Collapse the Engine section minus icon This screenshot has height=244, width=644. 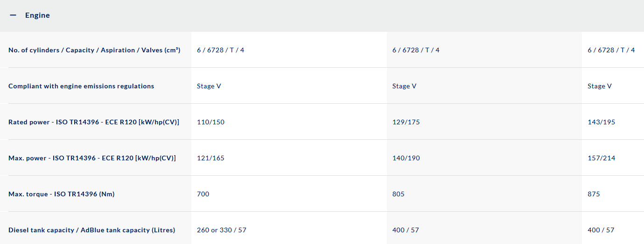(13, 15)
